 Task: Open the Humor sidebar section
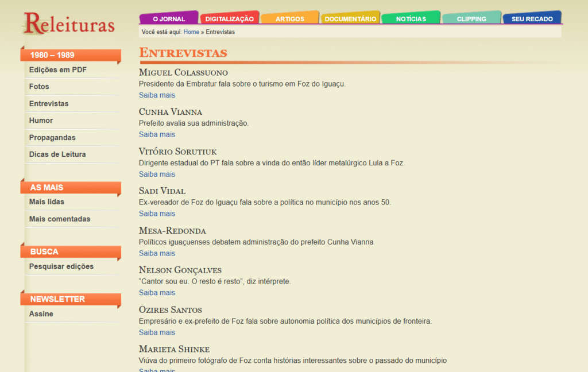pos(41,121)
